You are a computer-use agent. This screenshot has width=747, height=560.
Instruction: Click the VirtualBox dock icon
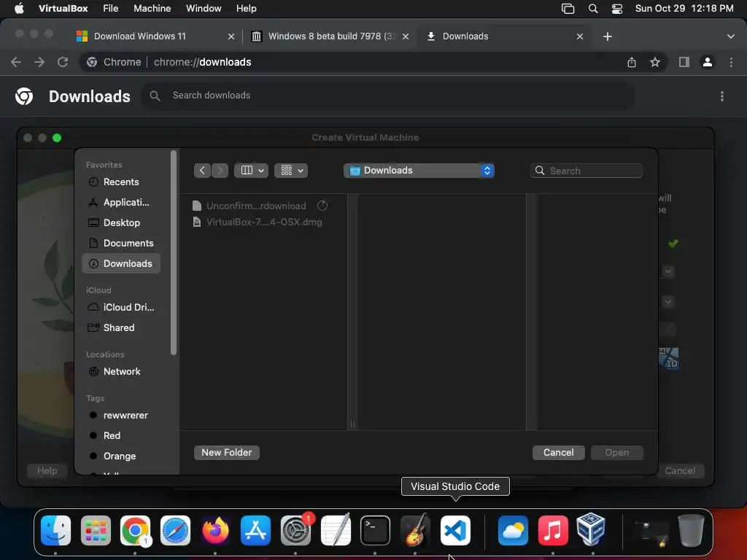click(591, 529)
